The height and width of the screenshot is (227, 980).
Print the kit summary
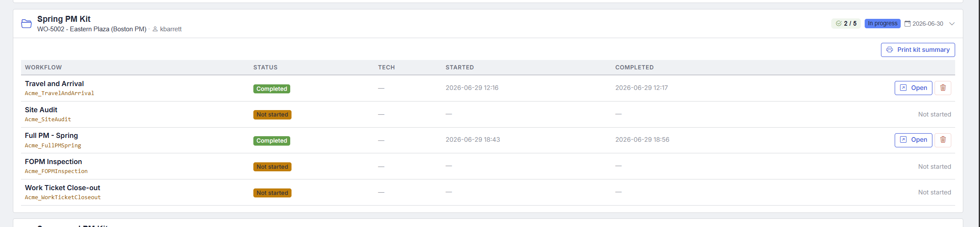[x=918, y=50]
